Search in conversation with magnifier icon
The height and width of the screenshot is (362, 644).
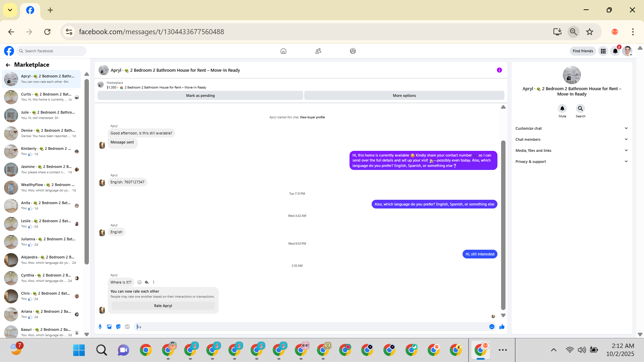pyautogui.click(x=580, y=109)
